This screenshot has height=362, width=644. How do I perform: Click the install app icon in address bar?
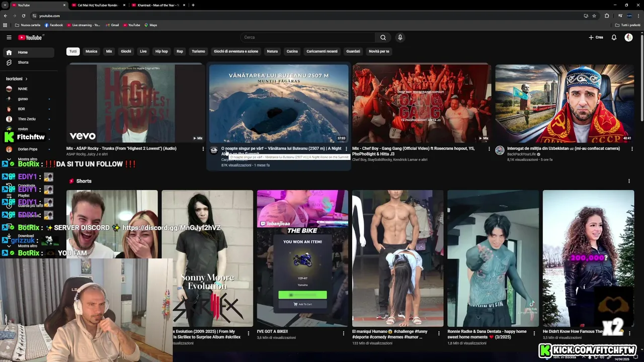pos(586,16)
